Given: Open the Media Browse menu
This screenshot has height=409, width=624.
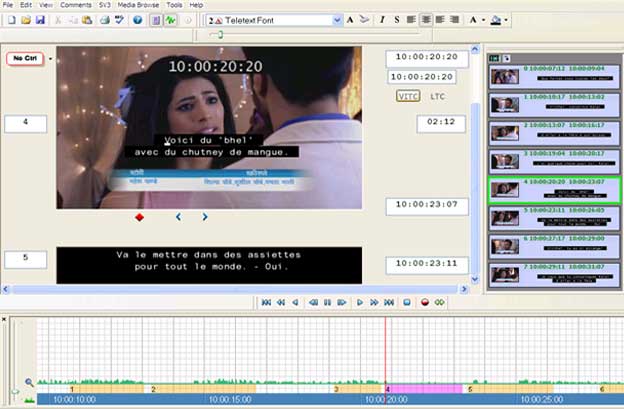Looking at the screenshot, I should tap(140, 5).
